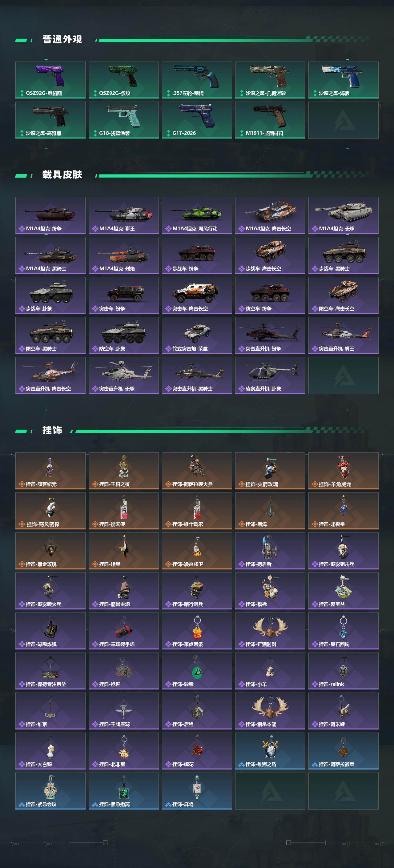Choose the 沙漠之鹰-海浪 pistol skin
394x868 pixels.
pyautogui.click(x=344, y=80)
